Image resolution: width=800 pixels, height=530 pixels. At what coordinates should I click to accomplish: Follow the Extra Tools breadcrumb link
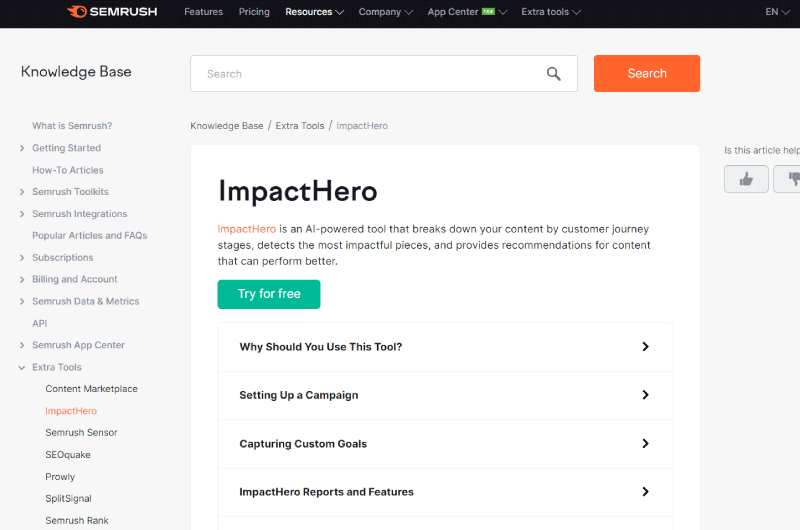point(299,126)
